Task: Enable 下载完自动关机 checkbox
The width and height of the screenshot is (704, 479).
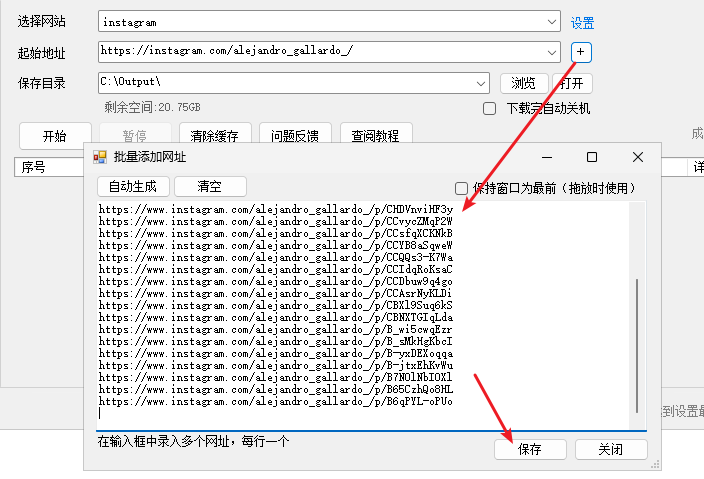Action: click(x=489, y=109)
